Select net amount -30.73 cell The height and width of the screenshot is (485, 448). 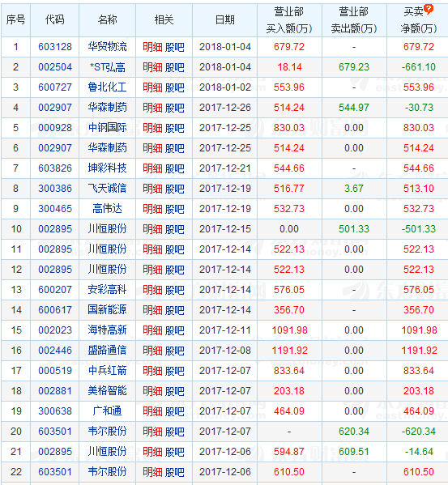[x=419, y=108]
